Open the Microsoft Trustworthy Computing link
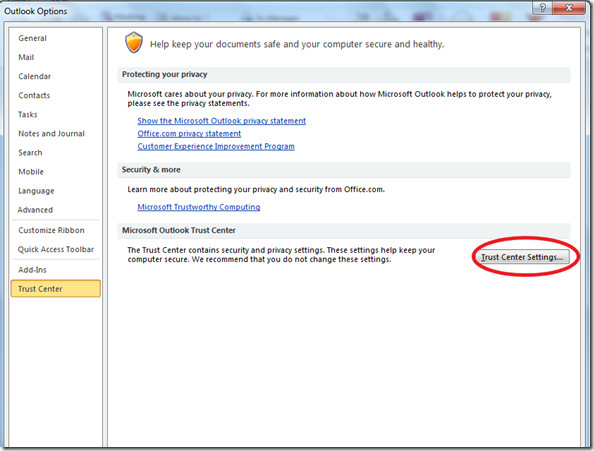 click(x=199, y=207)
